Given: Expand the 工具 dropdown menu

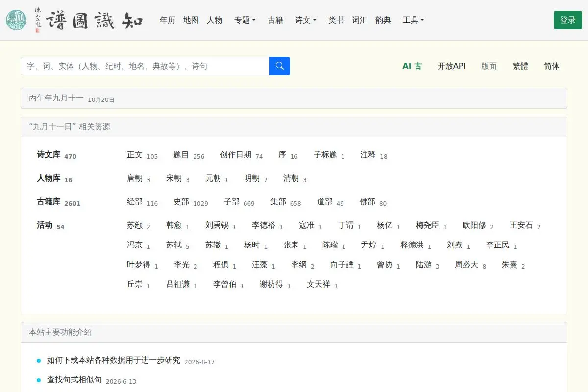Looking at the screenshot, I should 414,20.
